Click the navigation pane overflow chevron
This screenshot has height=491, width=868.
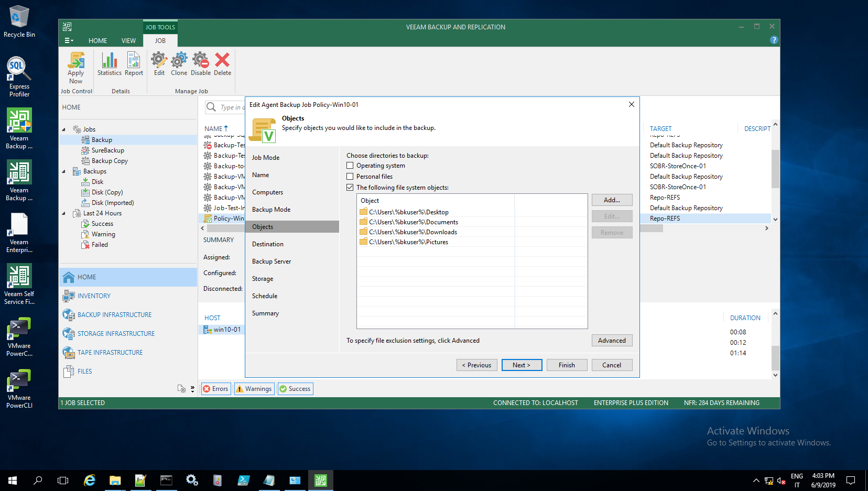coord(192,389)
